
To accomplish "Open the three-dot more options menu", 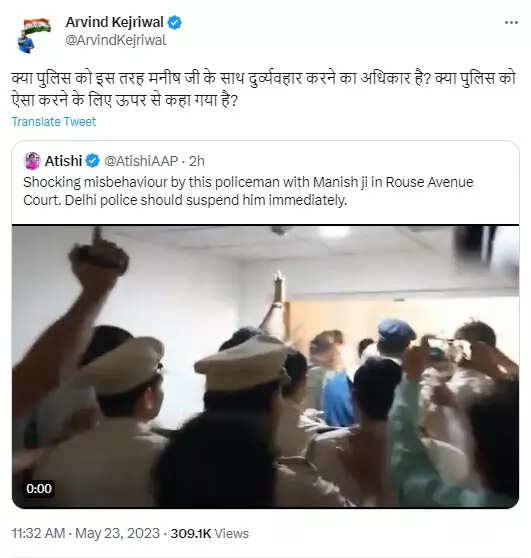I will tap(511, 22).
